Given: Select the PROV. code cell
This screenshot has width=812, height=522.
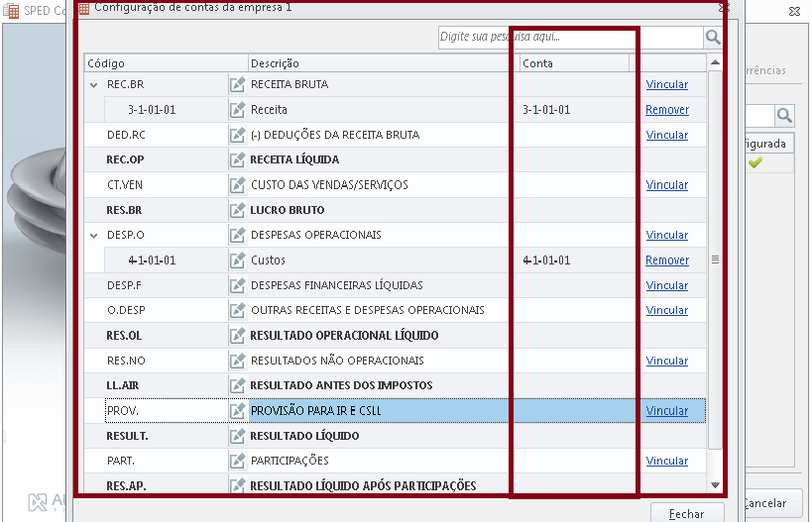Looking at the screenshot, I should 122,411.
